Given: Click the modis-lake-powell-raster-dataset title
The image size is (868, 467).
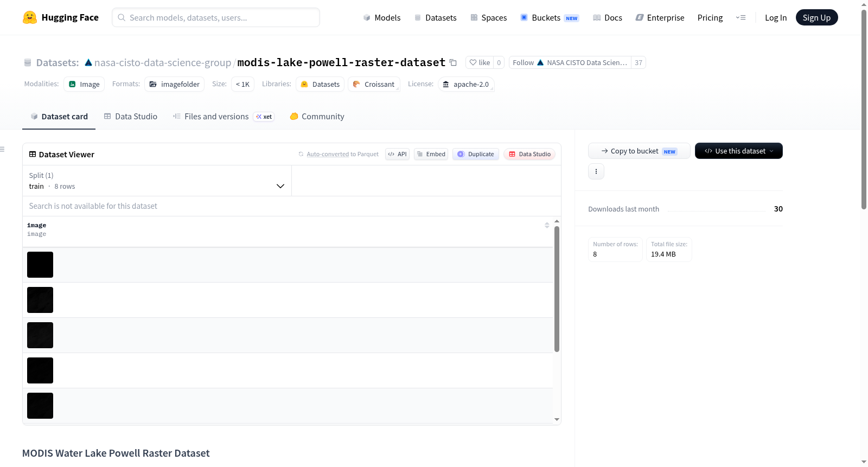Looking at the screenshot, I should pyautogui.click(x=341, y=62).
